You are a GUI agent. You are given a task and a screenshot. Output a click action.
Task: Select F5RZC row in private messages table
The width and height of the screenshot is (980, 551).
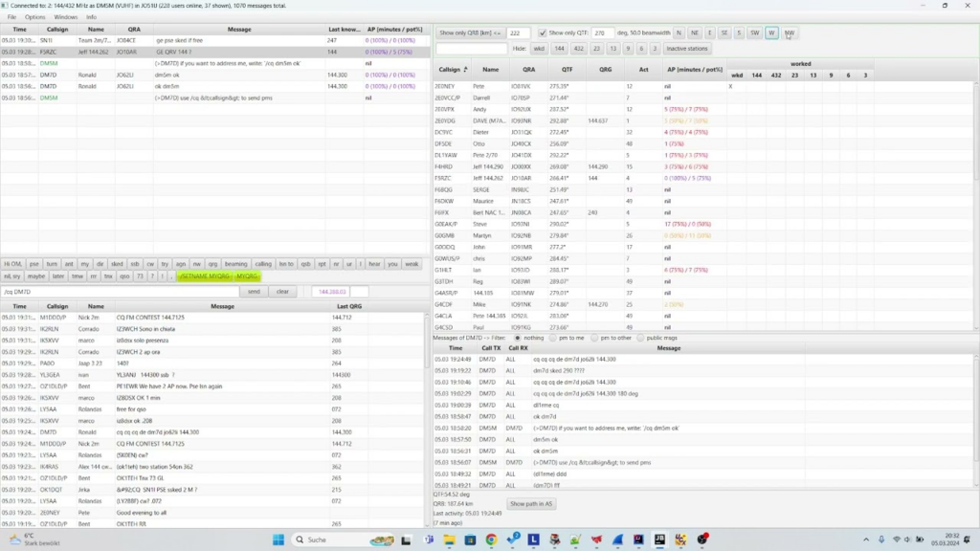215,52
